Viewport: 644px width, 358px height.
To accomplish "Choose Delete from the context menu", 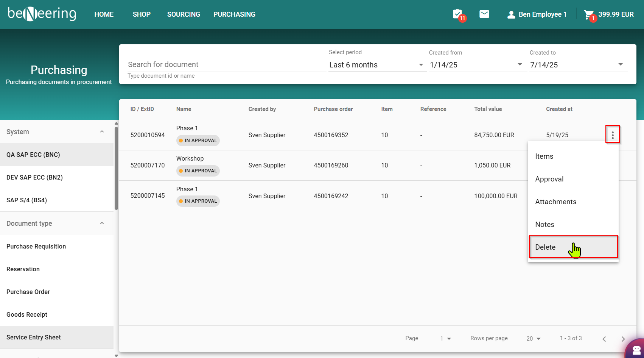I will click(573, 247).
